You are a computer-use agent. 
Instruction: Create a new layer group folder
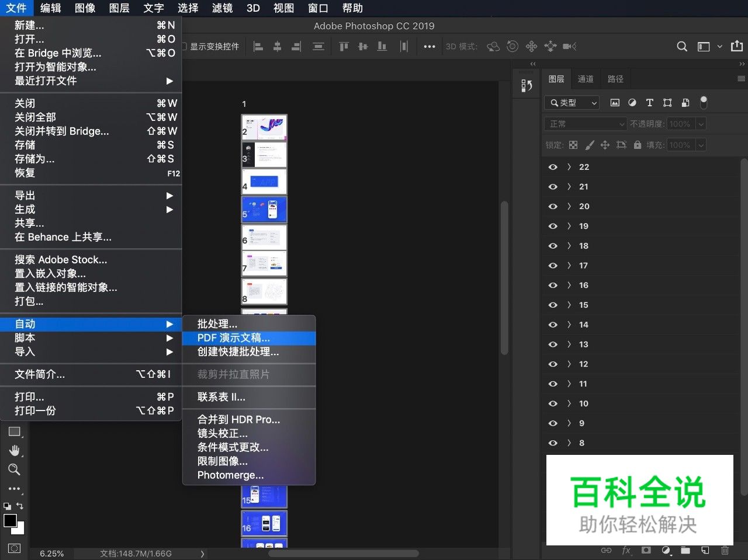[685, 551]
